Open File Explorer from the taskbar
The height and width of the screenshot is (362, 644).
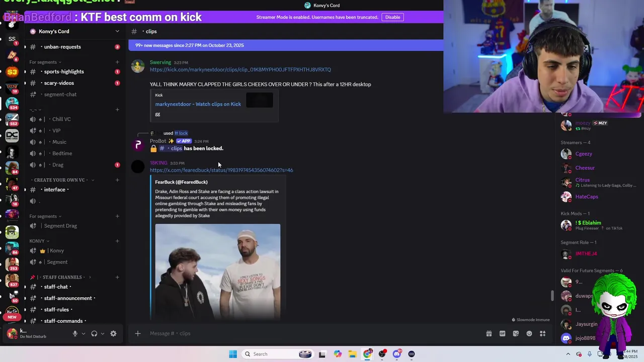point(352,354)
